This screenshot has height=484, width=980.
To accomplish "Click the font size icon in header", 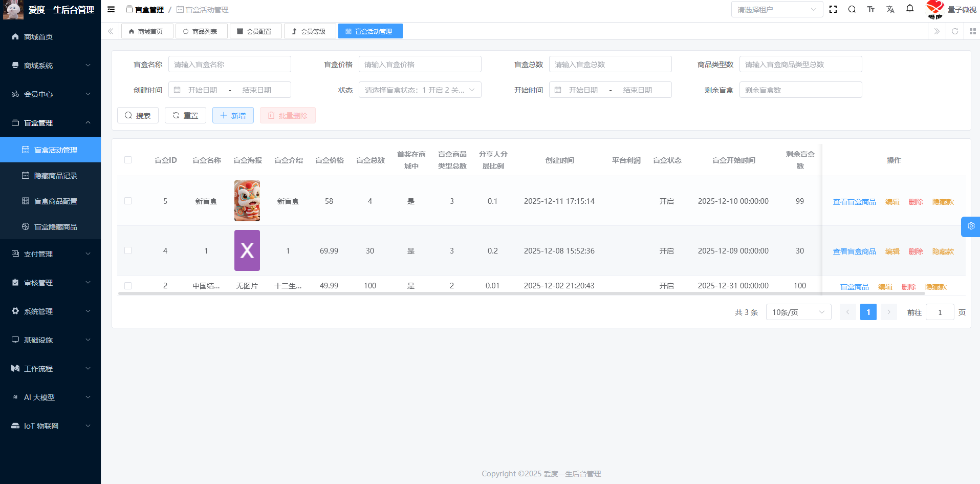I will pyautogui.click(x=871, y=9).
